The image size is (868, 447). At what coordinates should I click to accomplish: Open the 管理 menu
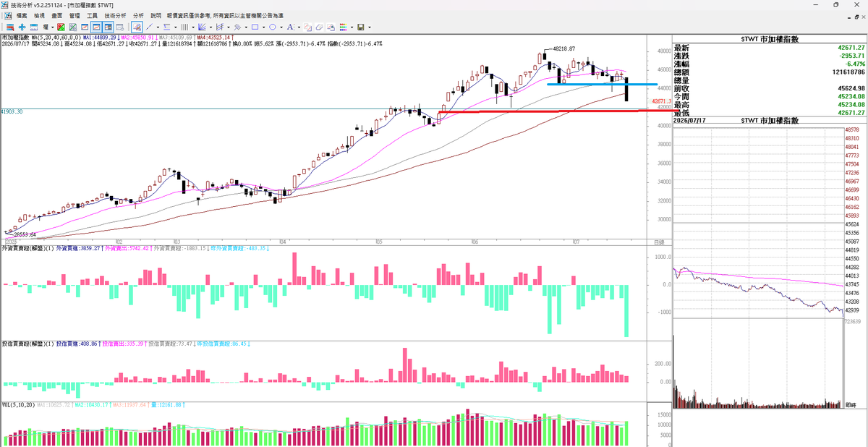[75, 14]
